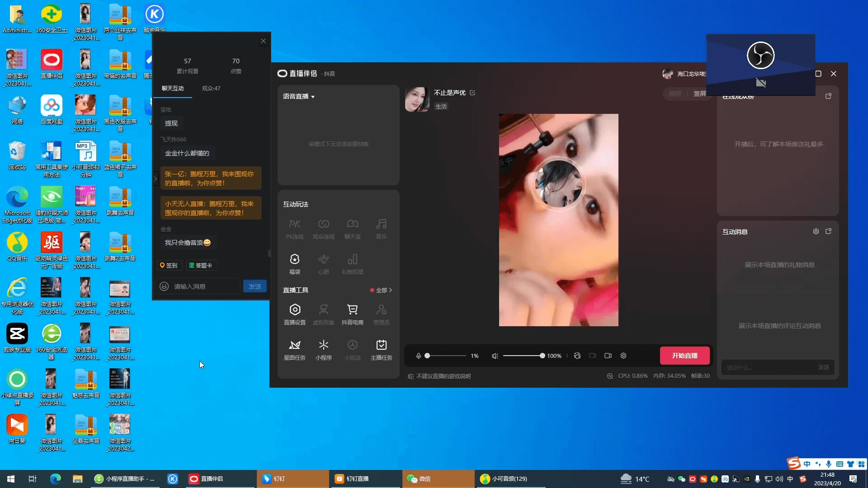The height and width of the screenshot is (488, 868).
Task: Open 福袋 lucky bag interaction
Action: (x=295, y=264)
